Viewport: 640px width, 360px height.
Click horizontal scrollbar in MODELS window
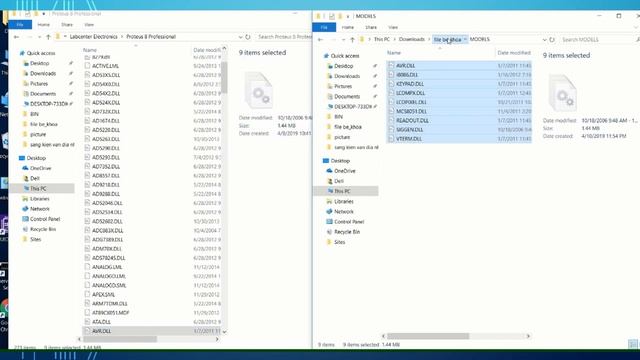[428, 336]
